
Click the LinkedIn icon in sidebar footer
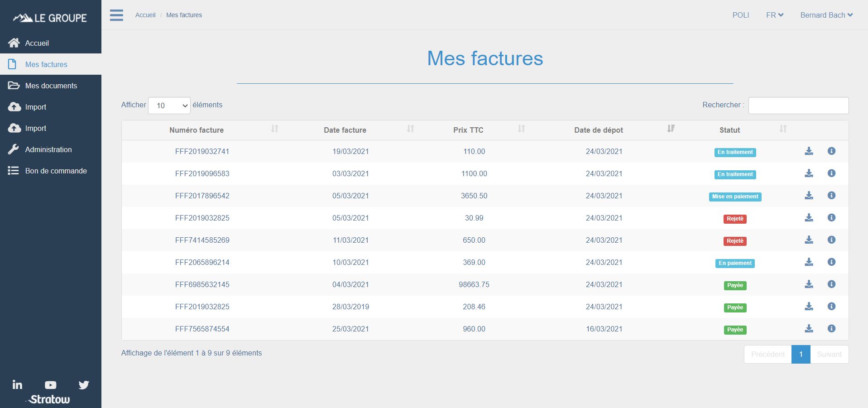pyautogui.click(x=17, y=384)
